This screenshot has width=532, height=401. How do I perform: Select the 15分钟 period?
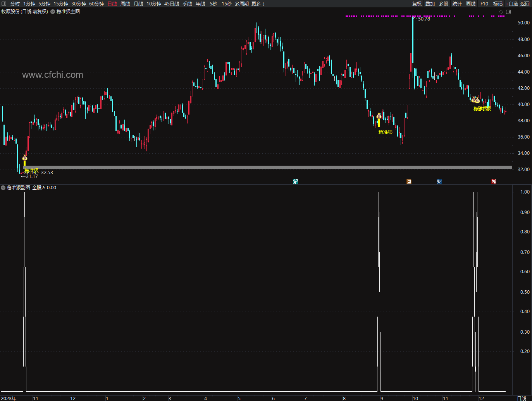61,3
